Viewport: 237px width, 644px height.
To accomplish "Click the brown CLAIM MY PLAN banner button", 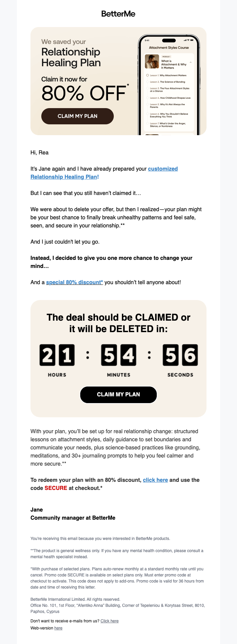I will [78, 116].
